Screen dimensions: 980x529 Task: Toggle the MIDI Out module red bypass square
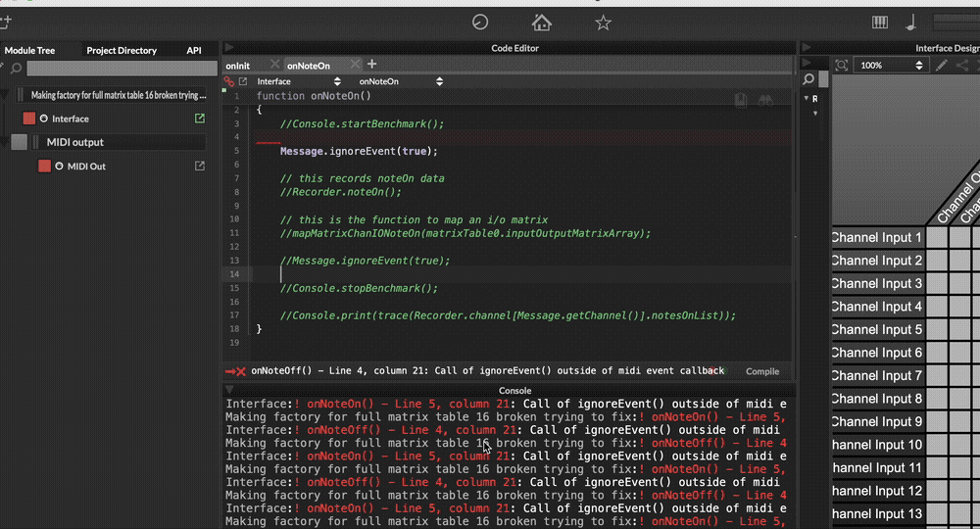[44, 166]
